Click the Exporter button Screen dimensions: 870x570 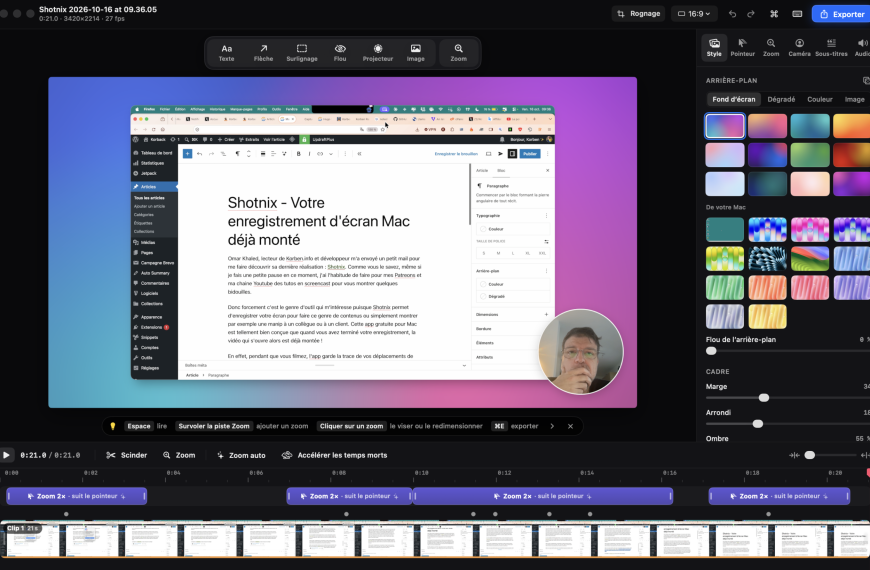pyautogui.click(x=842, y=14)
